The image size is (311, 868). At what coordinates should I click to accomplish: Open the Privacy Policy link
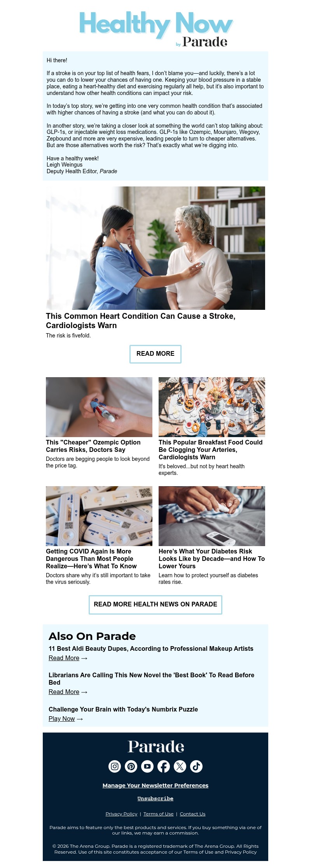pyautogui.click(x=121, y=814)
